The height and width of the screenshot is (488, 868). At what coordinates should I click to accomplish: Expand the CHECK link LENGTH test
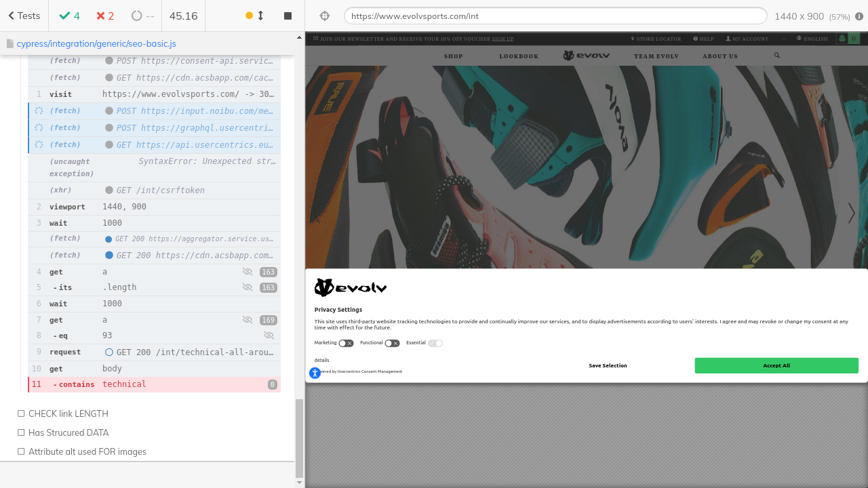point(68,413)
